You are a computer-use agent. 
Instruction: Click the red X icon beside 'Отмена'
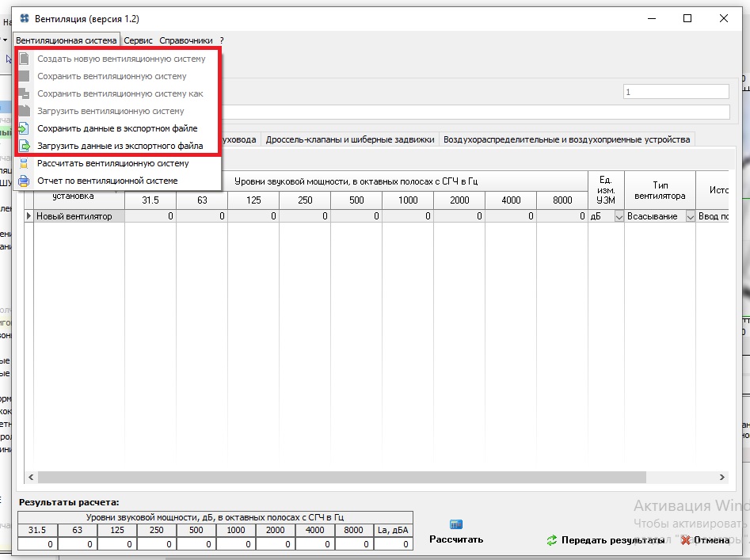[x=686, y=540]
